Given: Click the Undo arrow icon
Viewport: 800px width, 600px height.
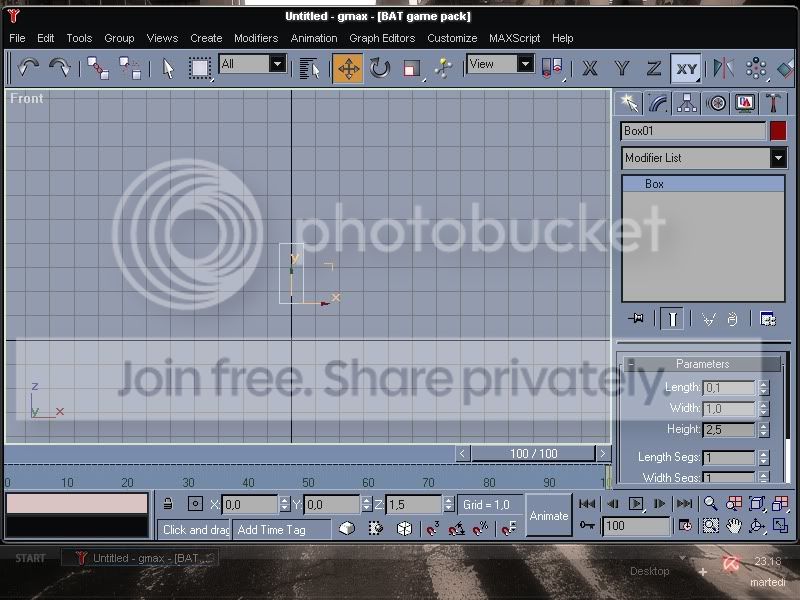Looking at the screenshot, I should click(28, 68).
